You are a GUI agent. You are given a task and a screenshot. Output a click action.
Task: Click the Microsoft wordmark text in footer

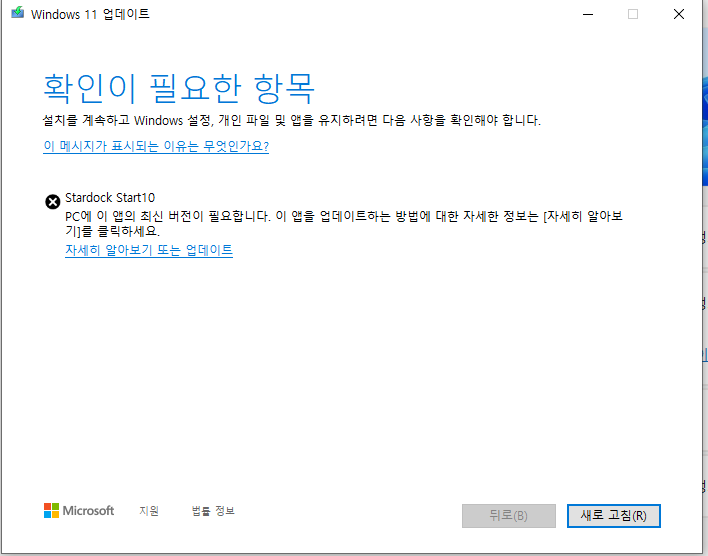pos(88,511)
